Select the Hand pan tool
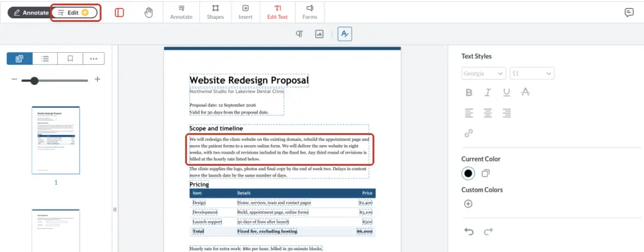 (148, 13)
